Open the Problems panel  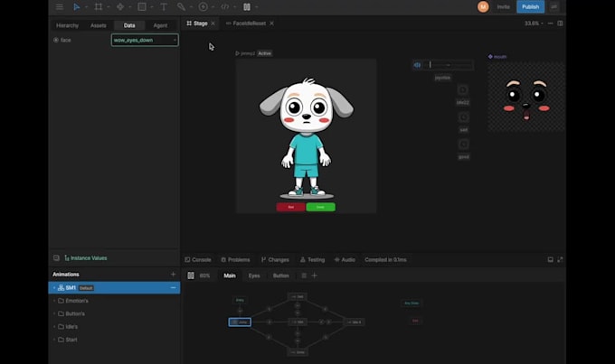pos(235,260)
